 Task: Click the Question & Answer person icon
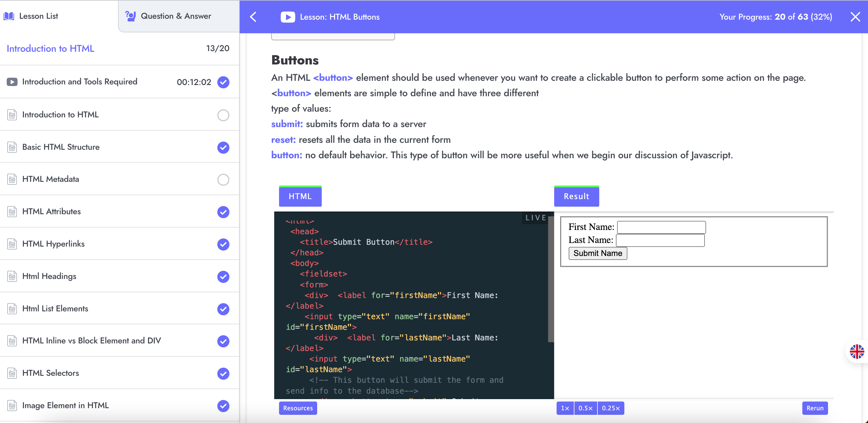tap(130, 16)
